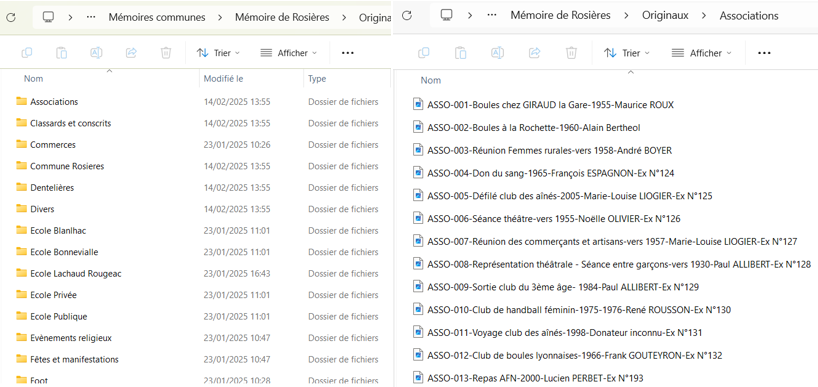Image resolution: width=818 pixels, height=387 pixels.
Task: Select file ASSO-005-Défilé club des aînés
Action: point(570,196)
